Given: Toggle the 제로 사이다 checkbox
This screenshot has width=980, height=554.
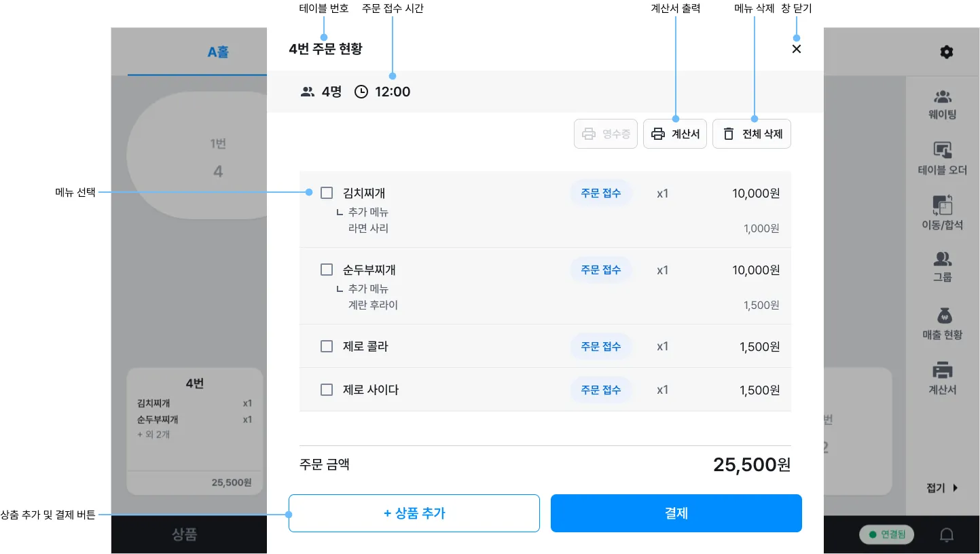Looking at the screenshot, I should click(327, 390).
